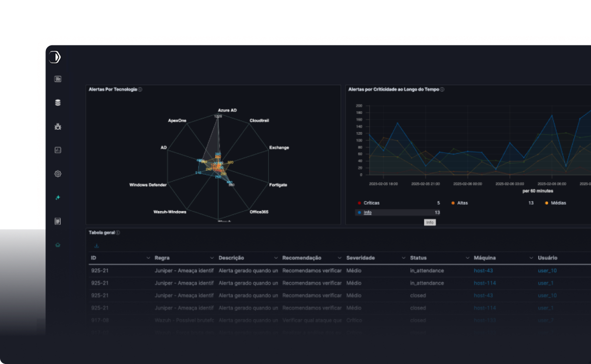Click info icon beside Tabela geral title
Screen dimensions: 591x364
point(118,232)
